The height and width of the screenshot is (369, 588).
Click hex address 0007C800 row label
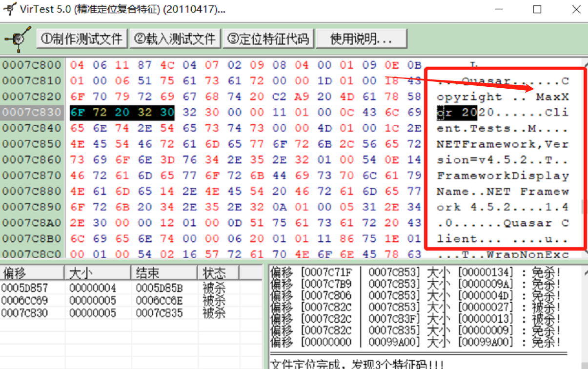(32, 65)
